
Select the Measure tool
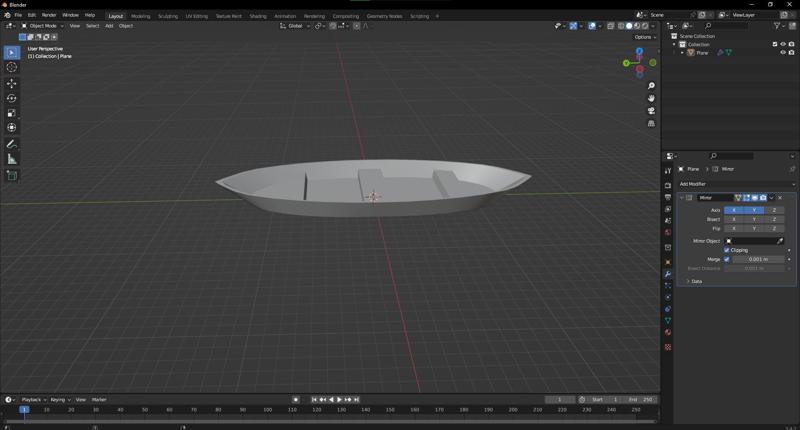12,160
